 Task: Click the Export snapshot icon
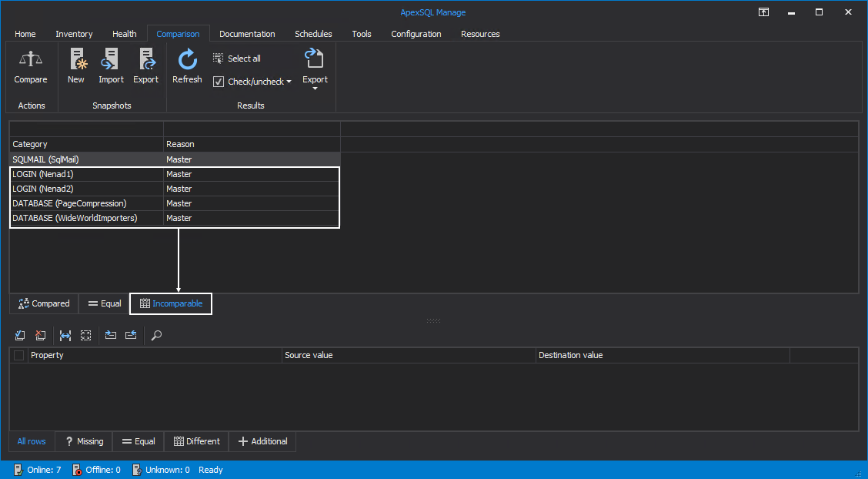pyautogui.click(x=146, y=59)
